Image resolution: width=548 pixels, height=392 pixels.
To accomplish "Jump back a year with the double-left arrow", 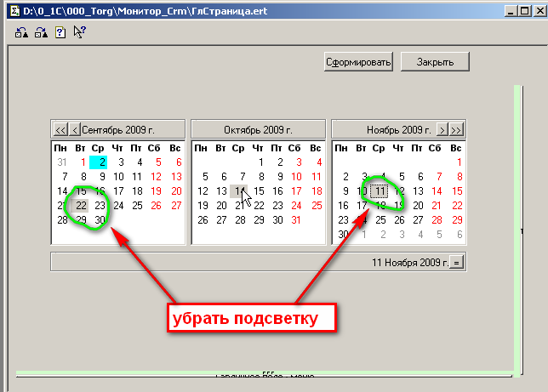I will coord(60,129).
